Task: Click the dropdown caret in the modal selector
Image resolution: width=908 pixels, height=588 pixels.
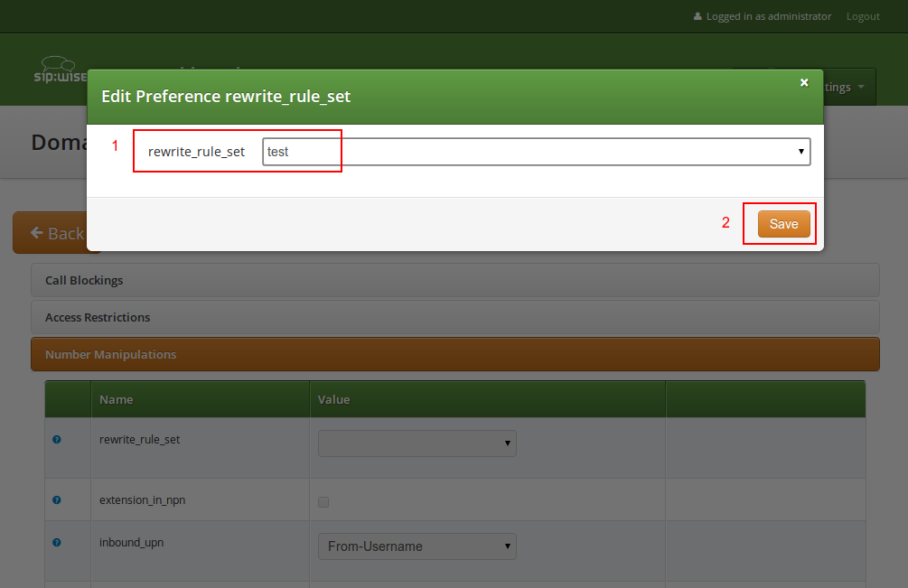Action: (800, 151)
